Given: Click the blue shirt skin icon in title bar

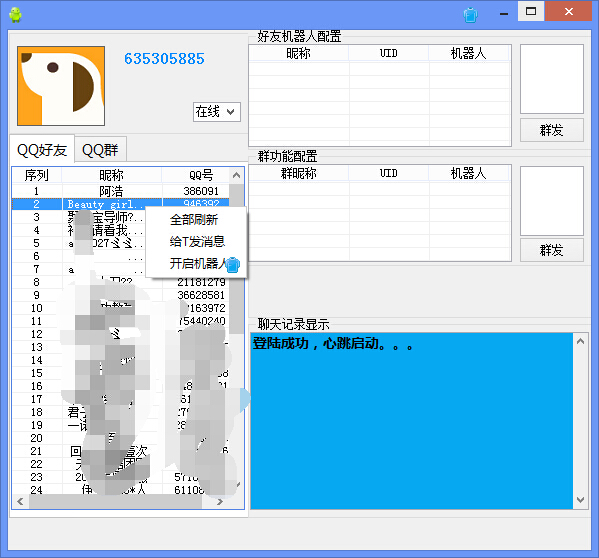Looking at the screenshot, I should coord(470,15).
